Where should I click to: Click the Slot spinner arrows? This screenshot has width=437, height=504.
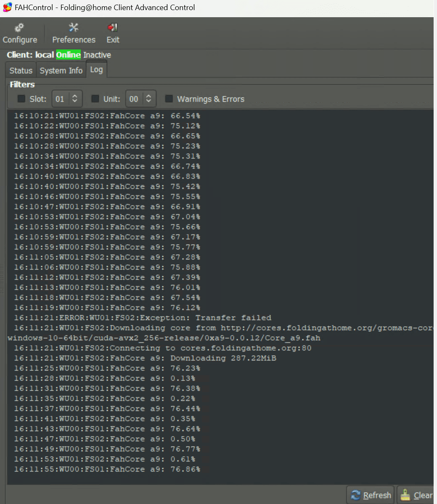[75, 98]
